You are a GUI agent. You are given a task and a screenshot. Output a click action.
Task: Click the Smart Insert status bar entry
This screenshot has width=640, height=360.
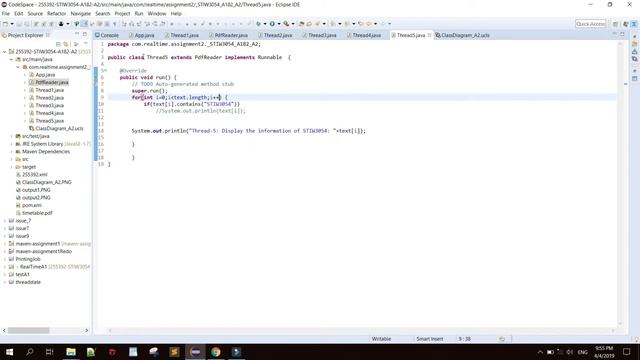429,339
